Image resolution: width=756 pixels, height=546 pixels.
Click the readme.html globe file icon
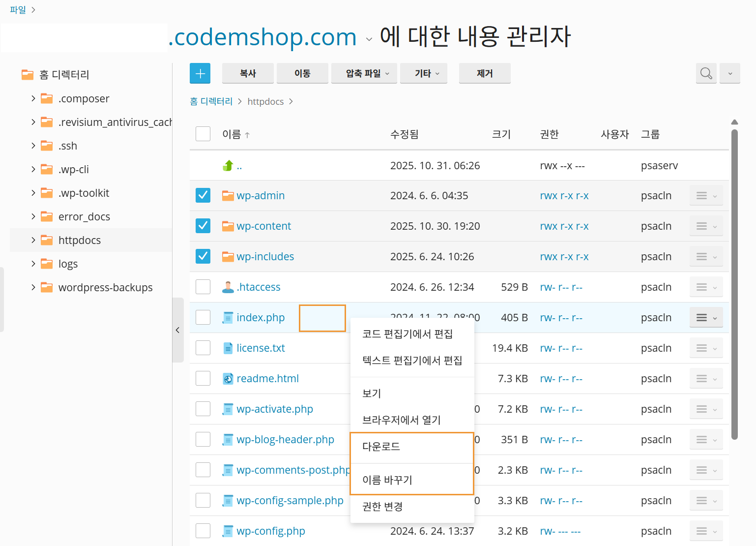228,379
